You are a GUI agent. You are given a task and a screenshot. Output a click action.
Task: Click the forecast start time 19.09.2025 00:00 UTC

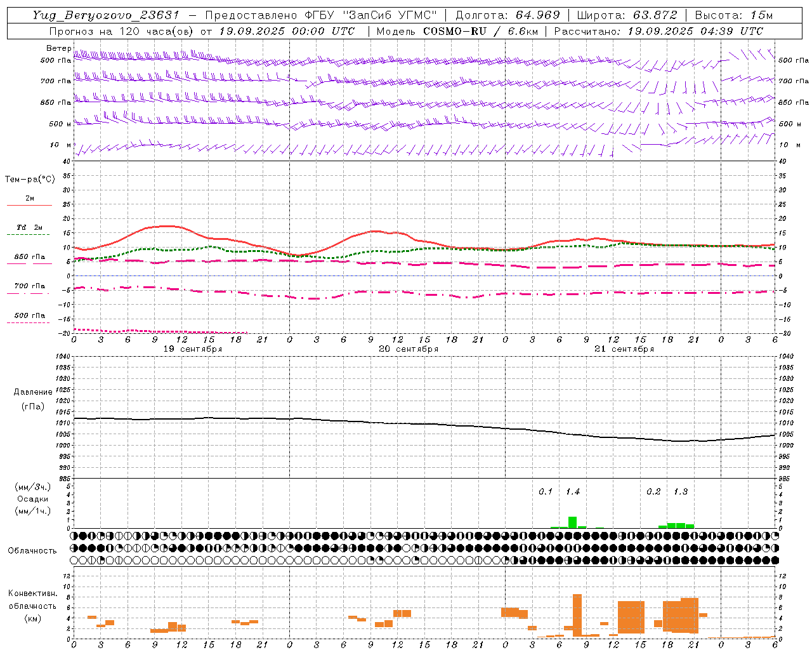point(287,31)
